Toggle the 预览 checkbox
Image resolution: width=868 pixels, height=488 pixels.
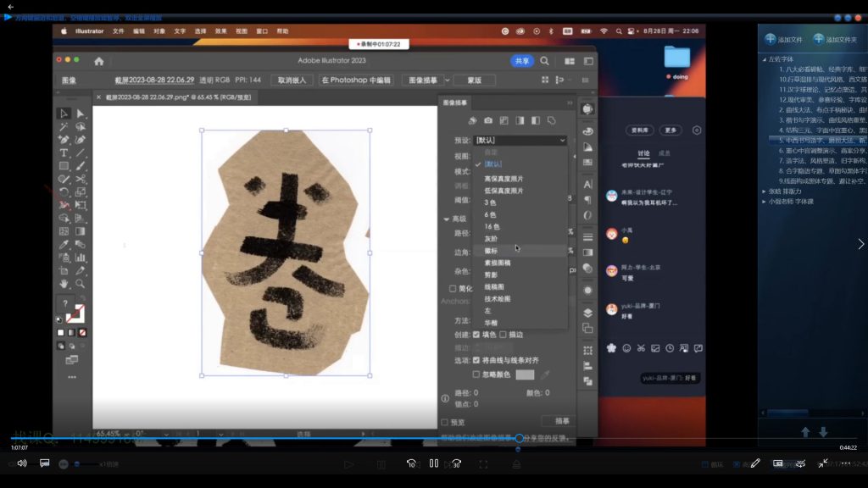click(x=445, y=422)
